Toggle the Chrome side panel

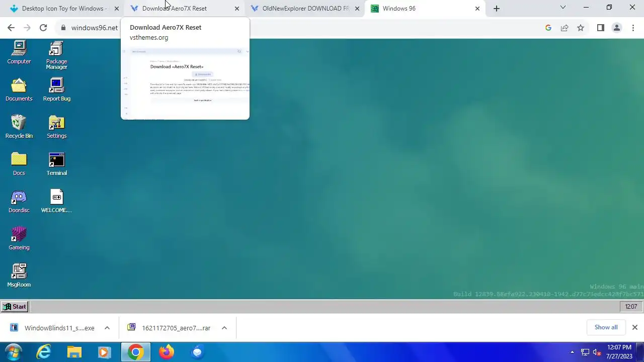601,28
